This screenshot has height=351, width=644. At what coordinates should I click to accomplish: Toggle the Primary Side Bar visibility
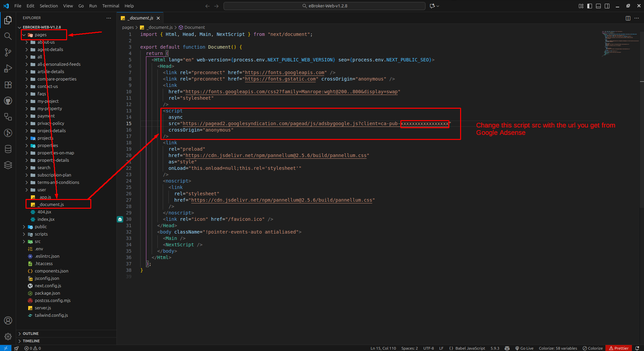(589, 6)
